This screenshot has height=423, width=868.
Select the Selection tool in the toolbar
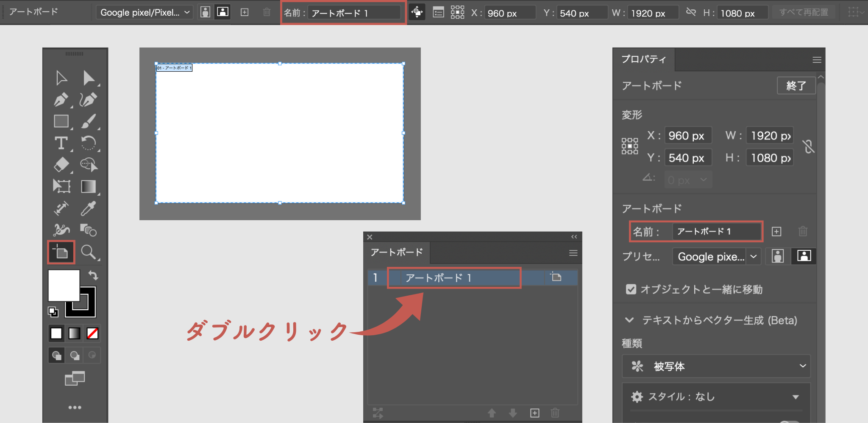(61, 78)
